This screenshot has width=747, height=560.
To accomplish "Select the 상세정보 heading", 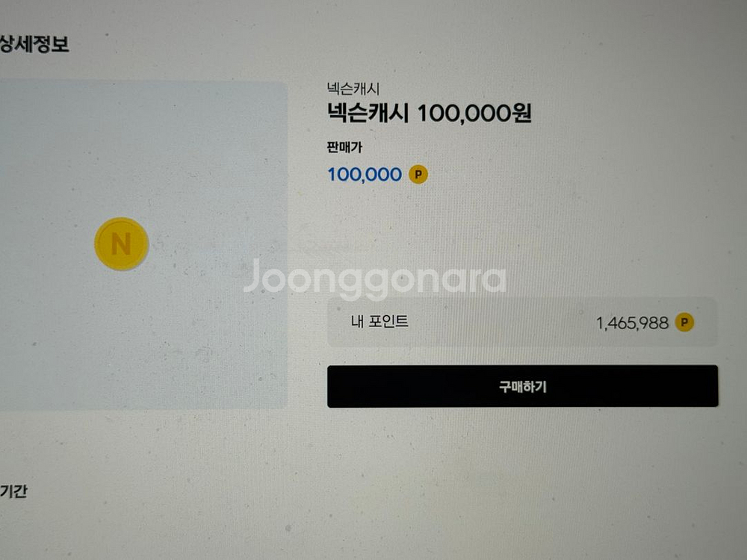I will pyautogui.click(x=34, y=44).
